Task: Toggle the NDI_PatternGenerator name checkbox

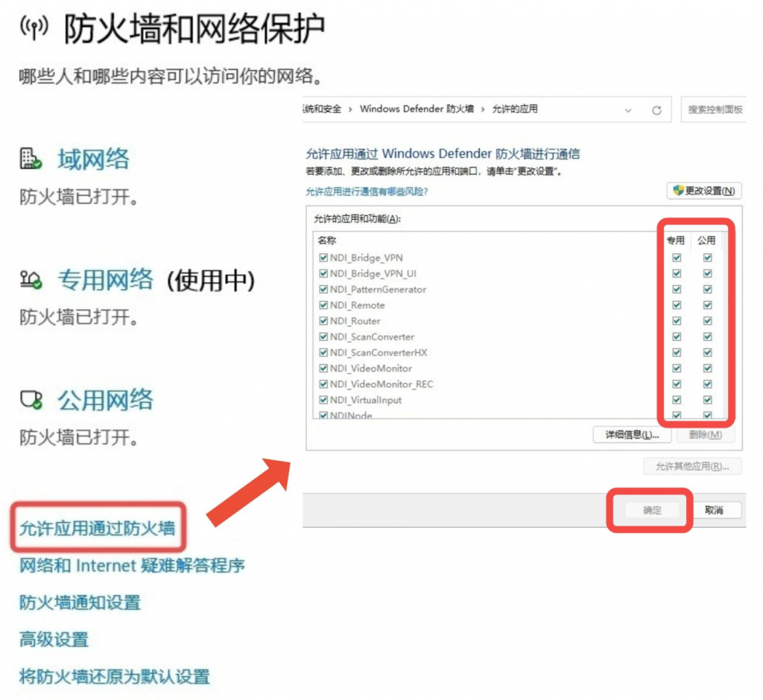Action: [323, 289]
